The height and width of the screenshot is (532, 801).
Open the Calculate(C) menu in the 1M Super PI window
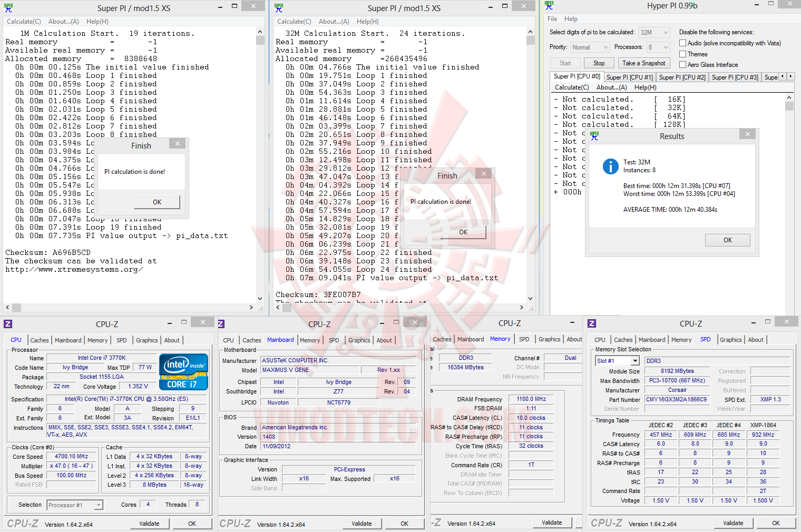(x=24, y=22)
